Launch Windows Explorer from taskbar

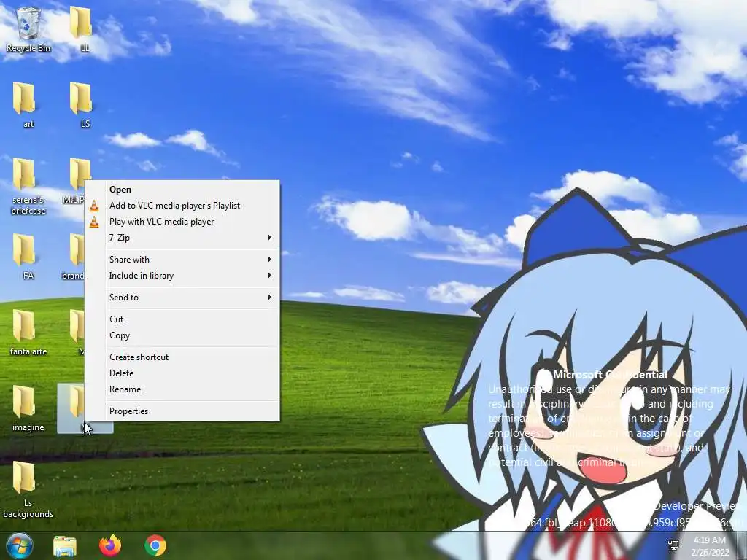point(65,545)
